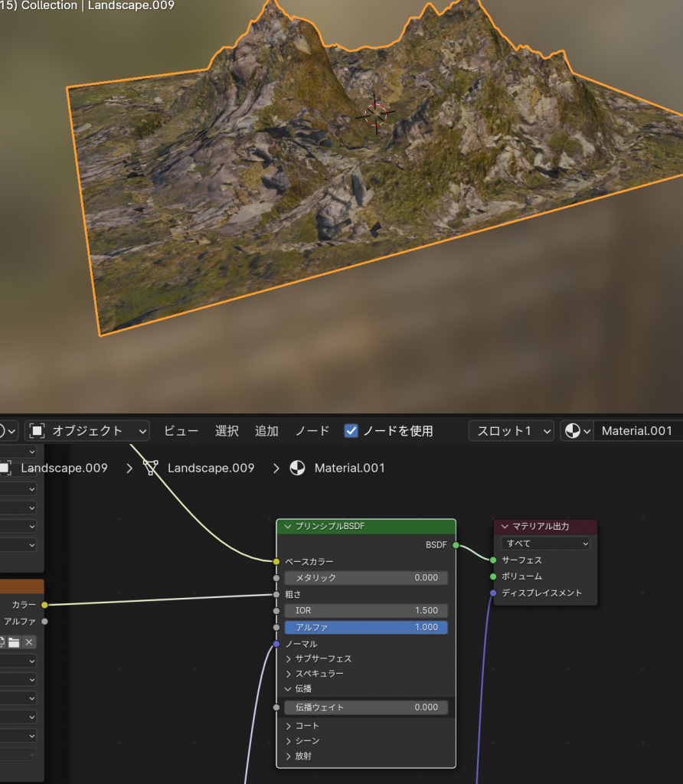Image resolution: width=683 pixels, height=784 pixels.
Task: Click the yellow ベースカラー input socket
Action: click(x=276, y=561)
